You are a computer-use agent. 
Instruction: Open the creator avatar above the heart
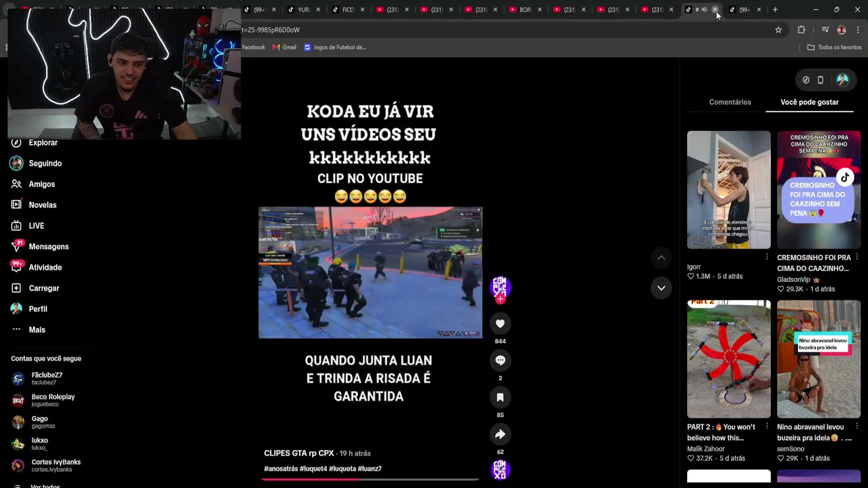[500, 286]
